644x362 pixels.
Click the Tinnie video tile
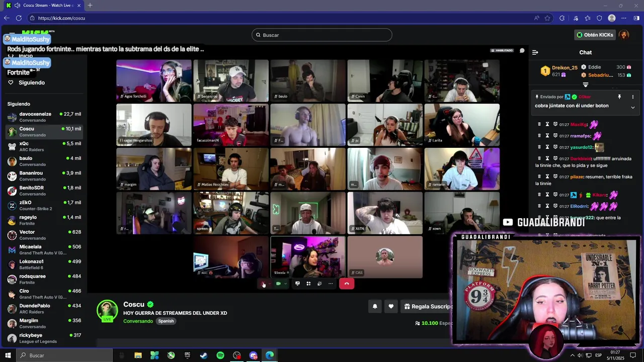coord(308,257)
